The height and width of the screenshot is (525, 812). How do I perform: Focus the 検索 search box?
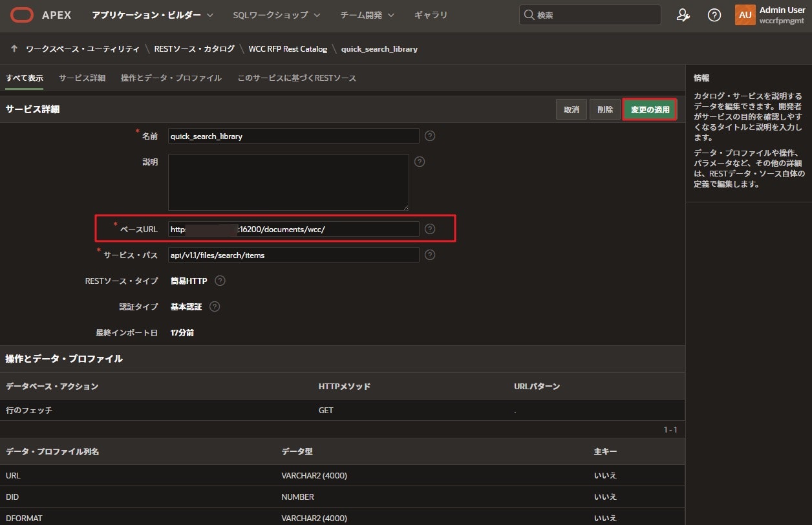[x=590, y=15]
